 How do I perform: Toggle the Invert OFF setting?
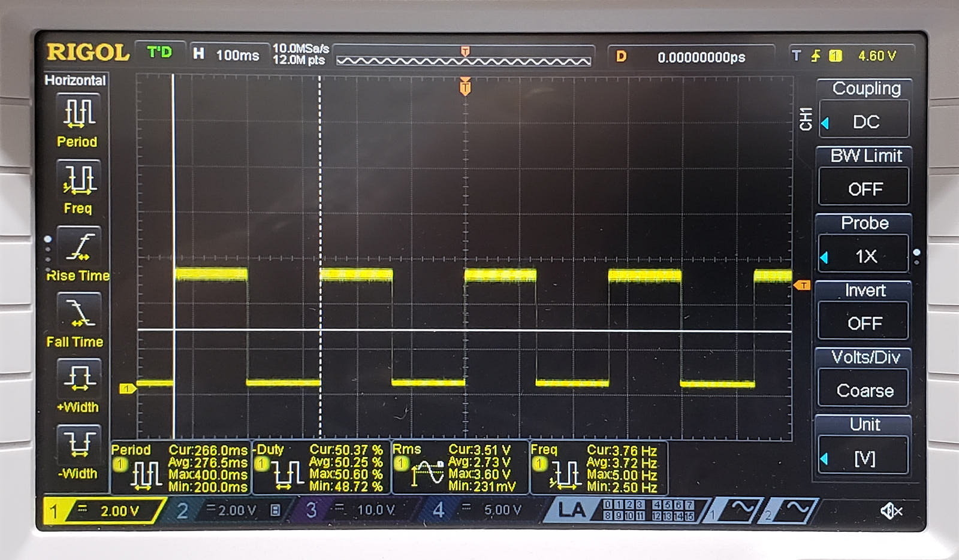[863, 323]
